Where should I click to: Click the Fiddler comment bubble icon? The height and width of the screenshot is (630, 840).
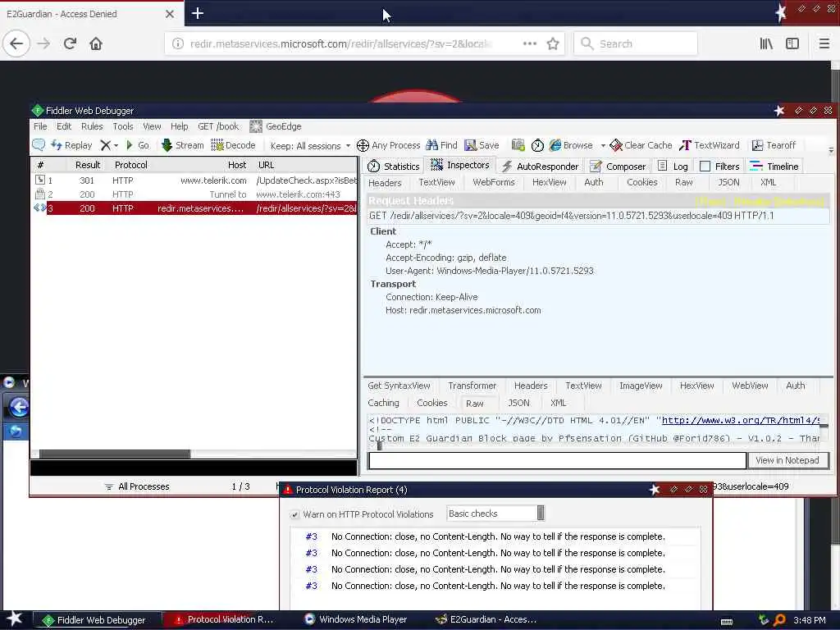tap(39, 144)
